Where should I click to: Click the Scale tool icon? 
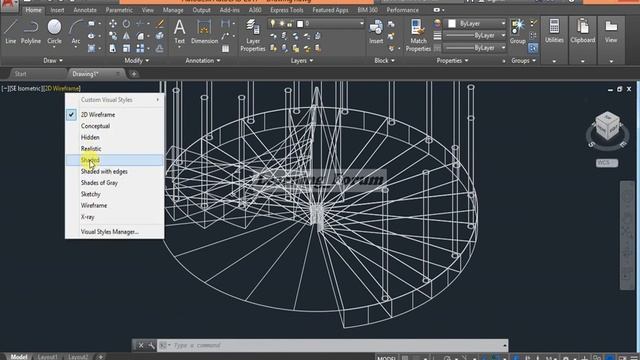coord(127,49)
